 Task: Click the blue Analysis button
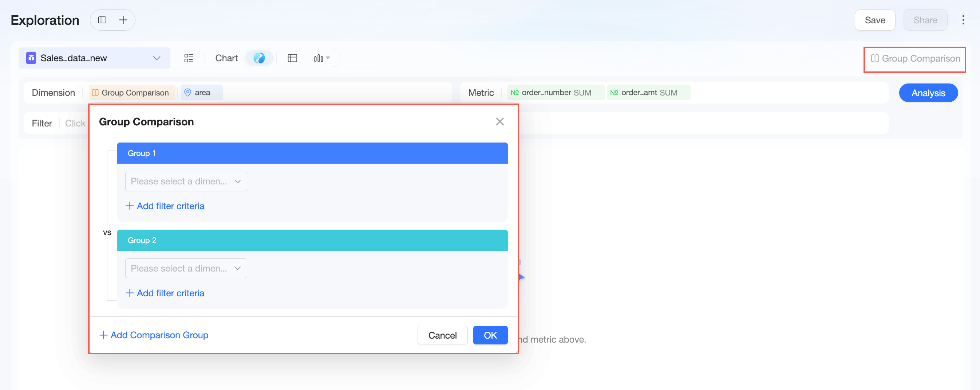(x=928, y=93)
